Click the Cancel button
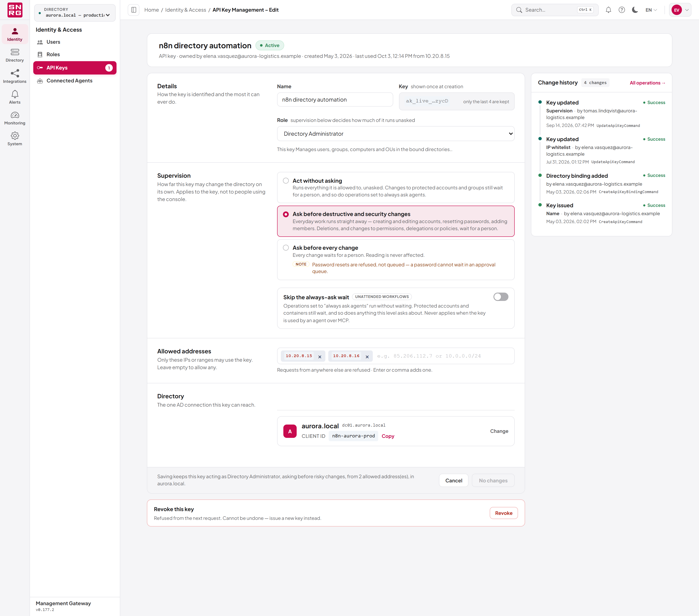The height and width of the screenshot is (616, 699). click(454, 480)
